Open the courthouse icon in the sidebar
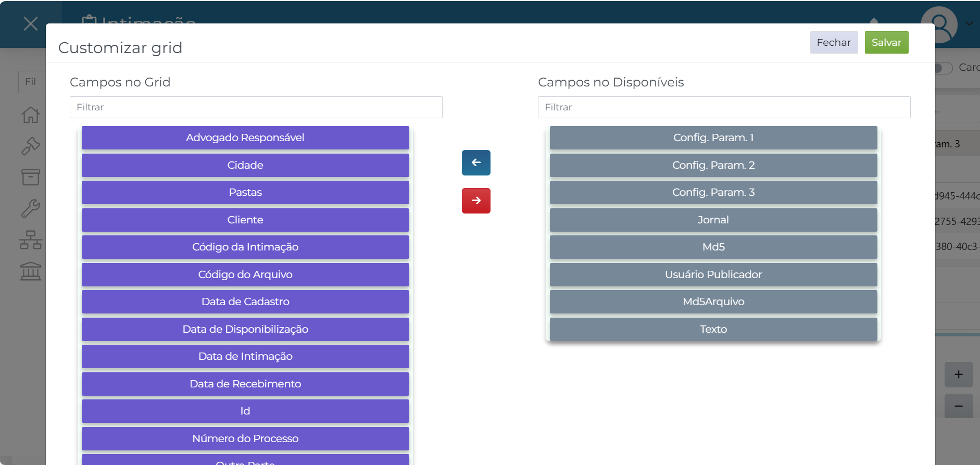This screenshot has width=980, height=465. pyautogui.click(x=31, y=271)
